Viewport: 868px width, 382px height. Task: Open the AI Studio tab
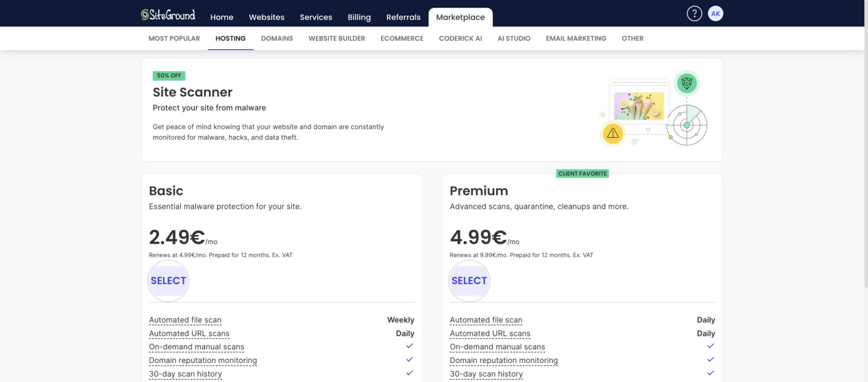[x=514, y=39]
